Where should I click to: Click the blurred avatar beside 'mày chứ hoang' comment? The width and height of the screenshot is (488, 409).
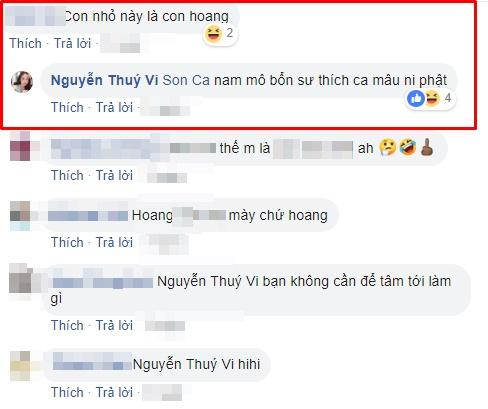(20, 216)
